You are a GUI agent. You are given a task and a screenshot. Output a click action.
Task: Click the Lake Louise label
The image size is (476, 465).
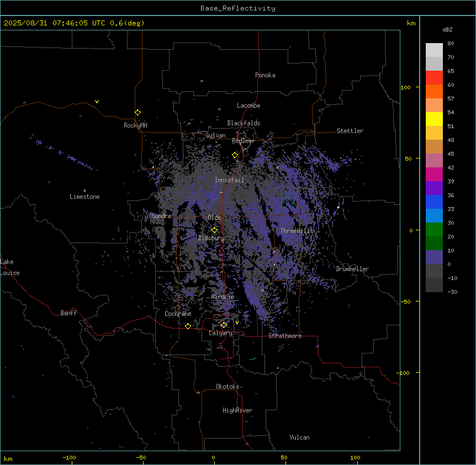(x=9, y=267)
